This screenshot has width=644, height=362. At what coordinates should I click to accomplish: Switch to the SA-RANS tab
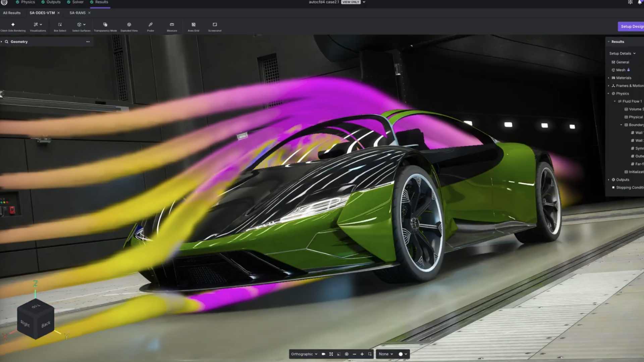pos(77,13)
